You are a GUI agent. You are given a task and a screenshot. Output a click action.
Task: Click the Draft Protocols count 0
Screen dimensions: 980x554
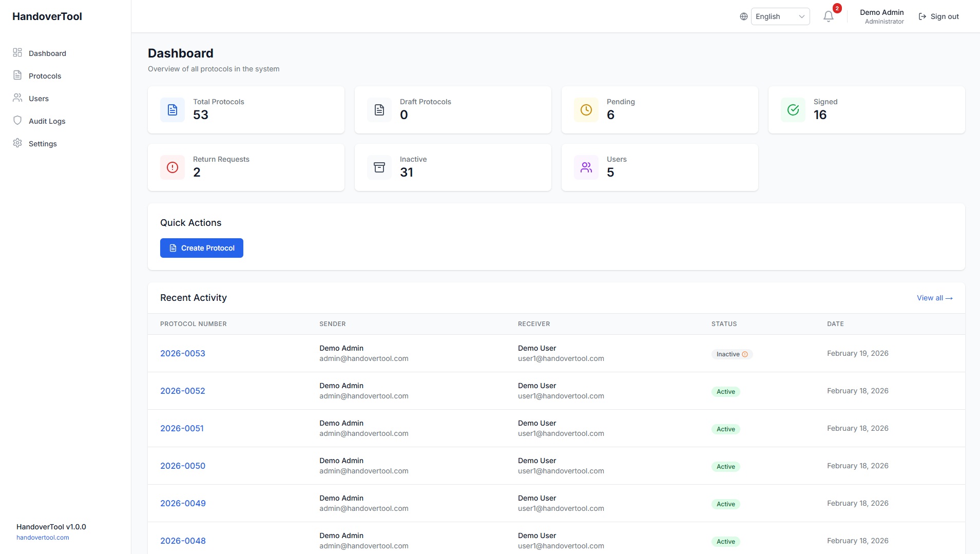404,115
